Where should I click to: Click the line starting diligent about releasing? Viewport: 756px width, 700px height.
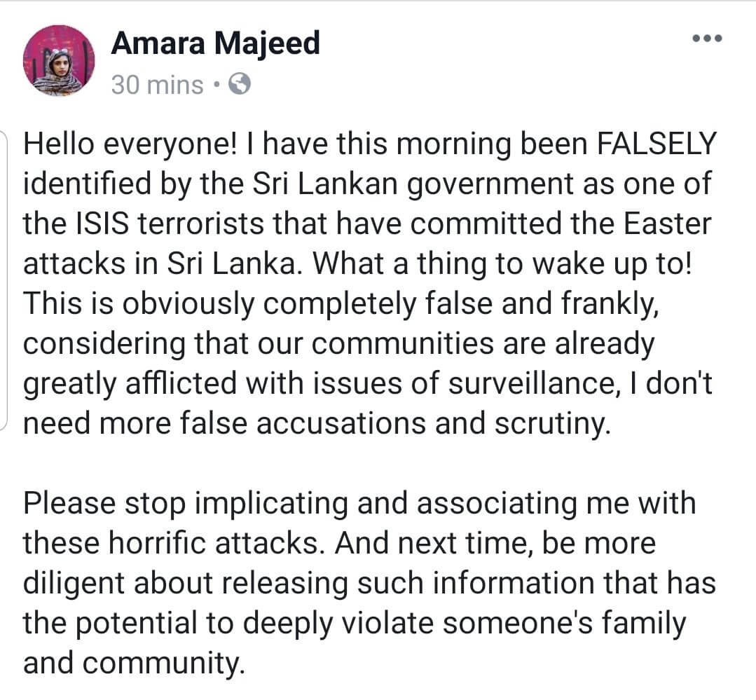pyautogui.click(x=369, y=583)
